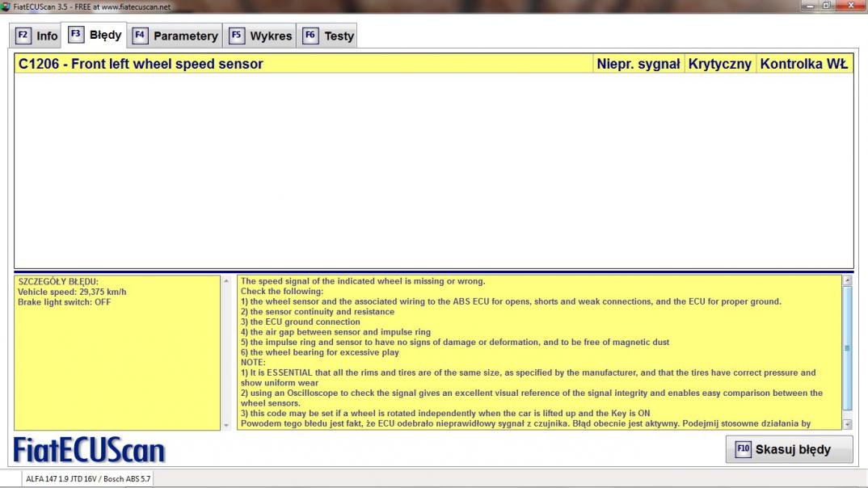Maximize the FiatECUScan window
This screenshot has height=488, width=868.
tap(827, 6)
